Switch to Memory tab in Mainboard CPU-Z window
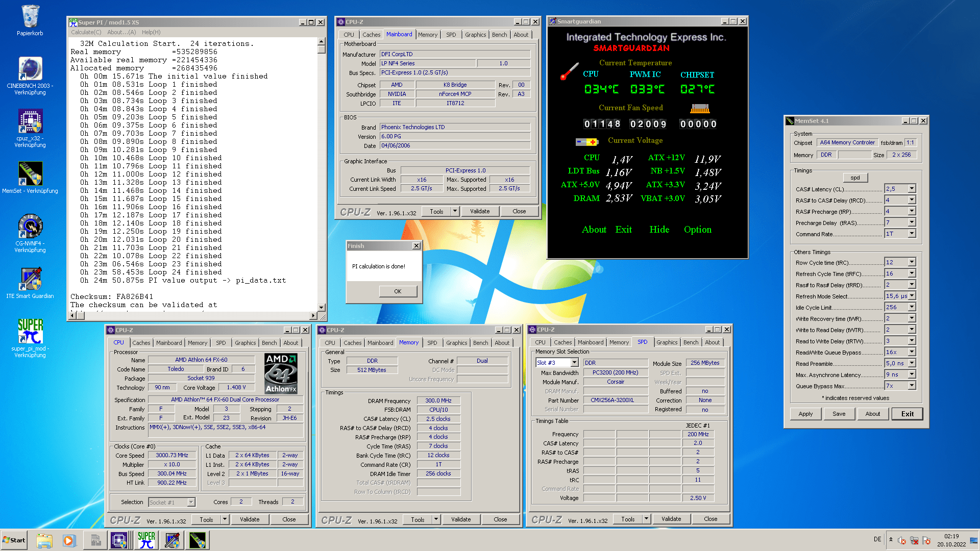980x551 pixels. [x=427, y=35]
